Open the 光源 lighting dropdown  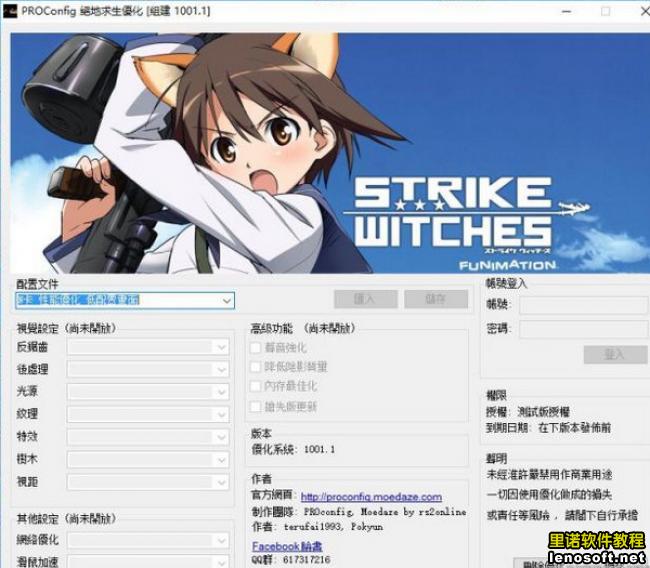[148, 392]
